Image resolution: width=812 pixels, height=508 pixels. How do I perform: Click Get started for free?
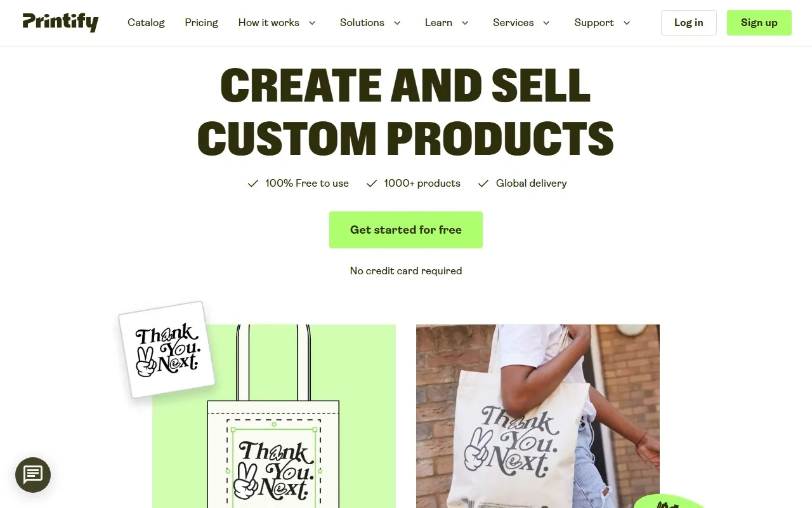pos(406,230)
